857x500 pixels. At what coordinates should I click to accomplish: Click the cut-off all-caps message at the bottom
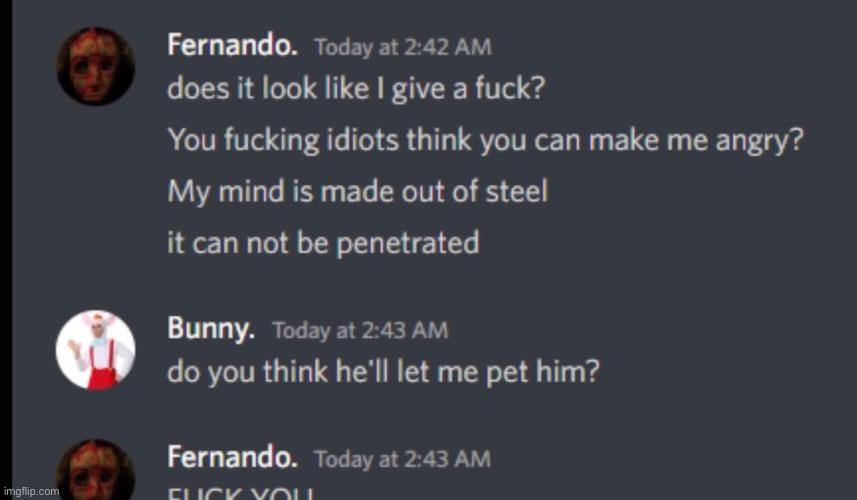(240, 493)
